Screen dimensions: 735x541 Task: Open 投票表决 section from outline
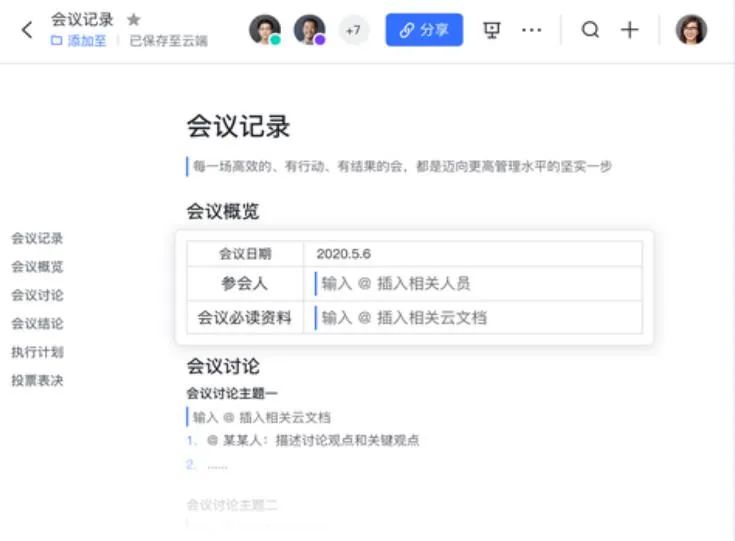(37, 381)
